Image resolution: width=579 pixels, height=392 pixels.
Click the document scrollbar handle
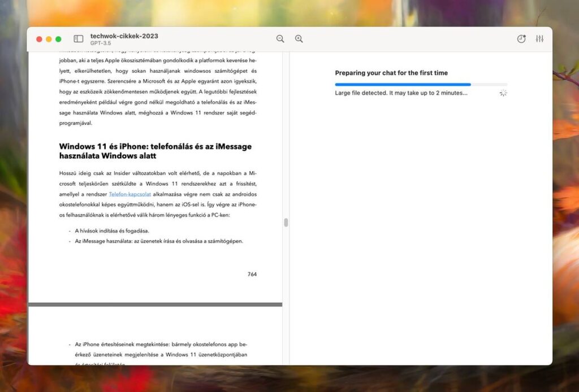click(x=286, y=223)
